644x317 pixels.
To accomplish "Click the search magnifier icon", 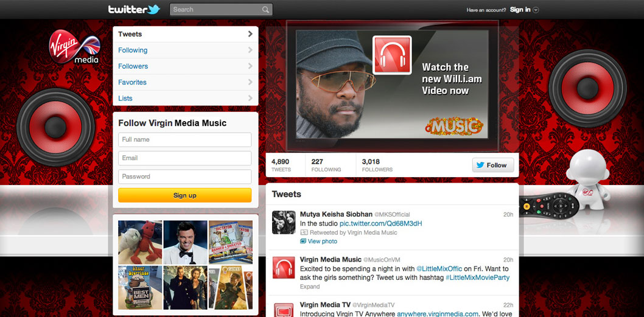I will point(265,10).
